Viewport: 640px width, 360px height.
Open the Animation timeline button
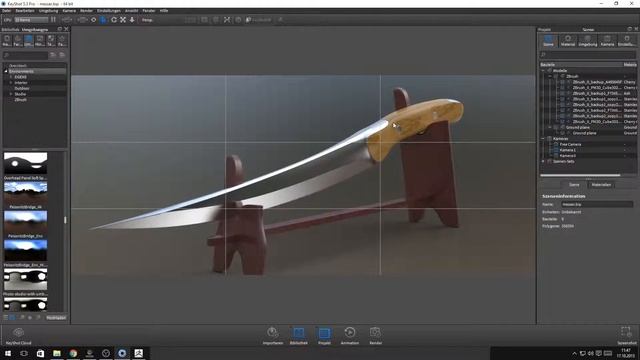(350, 336)
